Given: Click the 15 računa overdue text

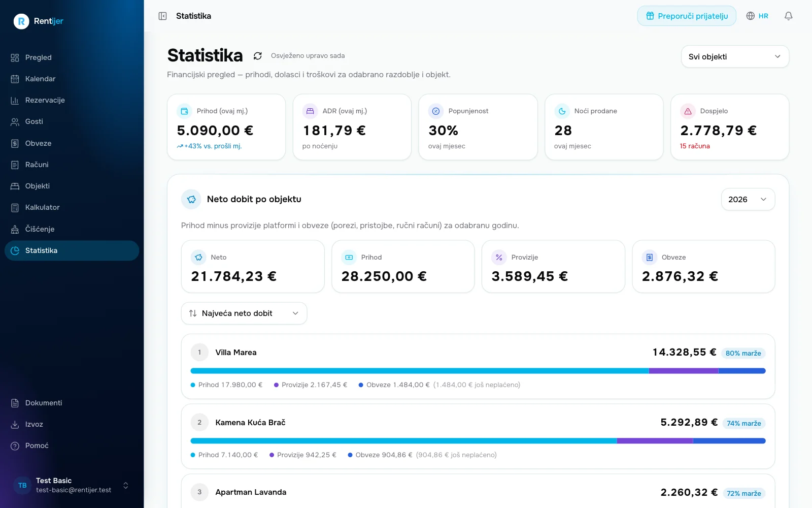Looking at the screenshot, I should [x=695, y=146].
